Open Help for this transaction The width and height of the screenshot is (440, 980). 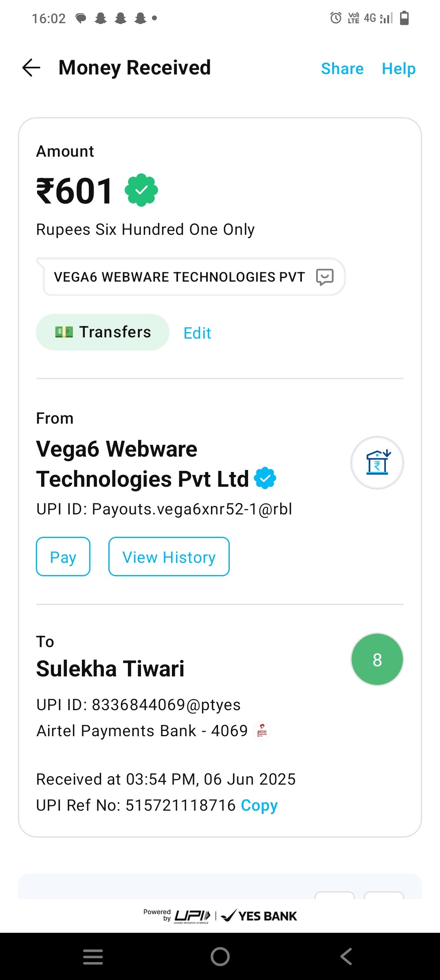pos(399,68)
